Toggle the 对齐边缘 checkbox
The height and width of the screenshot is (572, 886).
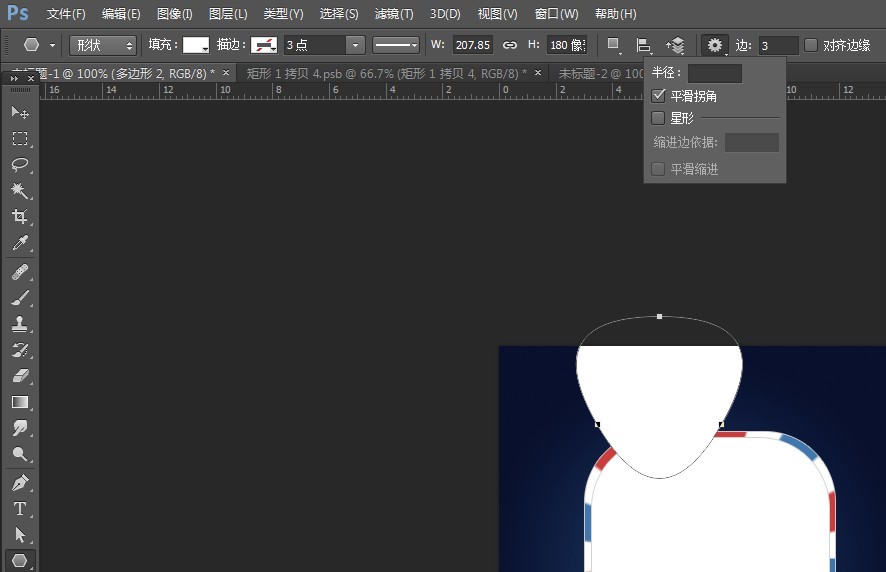(x=811, y=45)
